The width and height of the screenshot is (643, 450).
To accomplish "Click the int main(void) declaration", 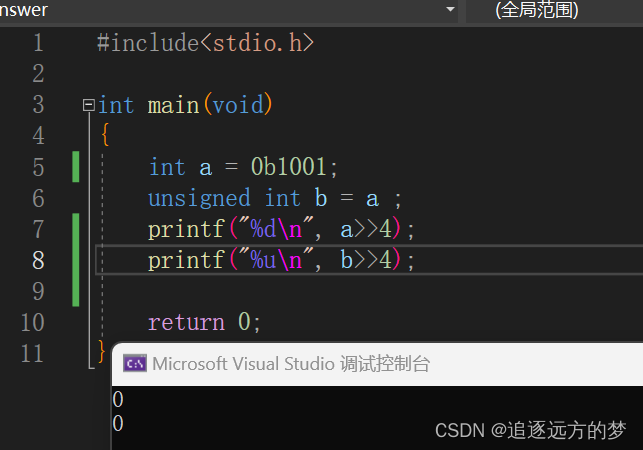I will click(x=185, y=105).
